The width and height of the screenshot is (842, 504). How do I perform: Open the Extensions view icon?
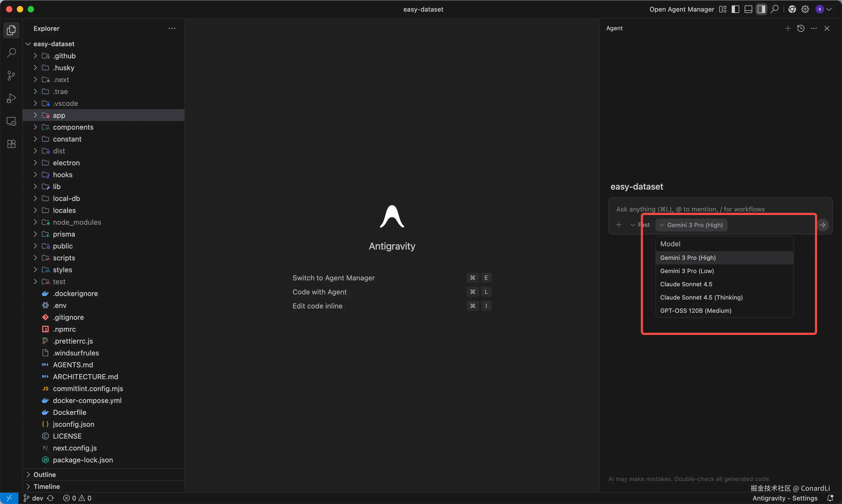click(x=11, y=144)
